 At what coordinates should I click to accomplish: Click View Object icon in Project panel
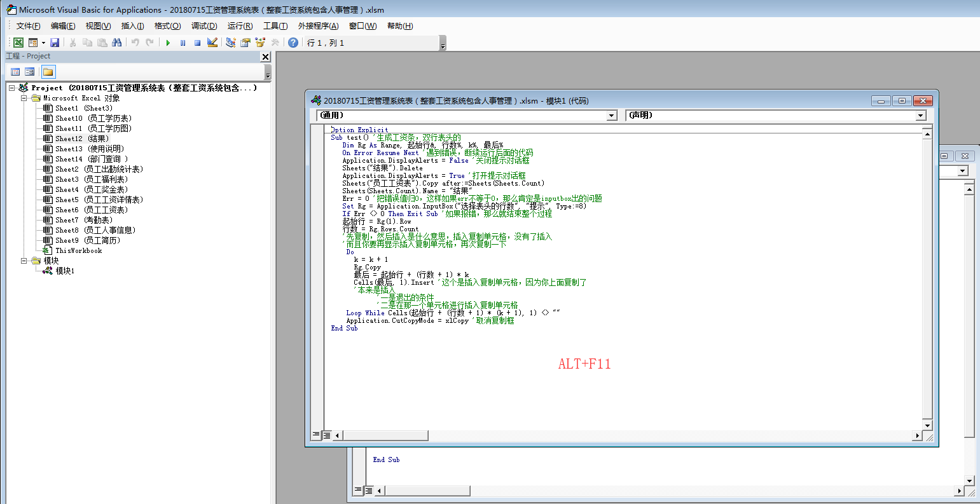click(x=29, y=72)
